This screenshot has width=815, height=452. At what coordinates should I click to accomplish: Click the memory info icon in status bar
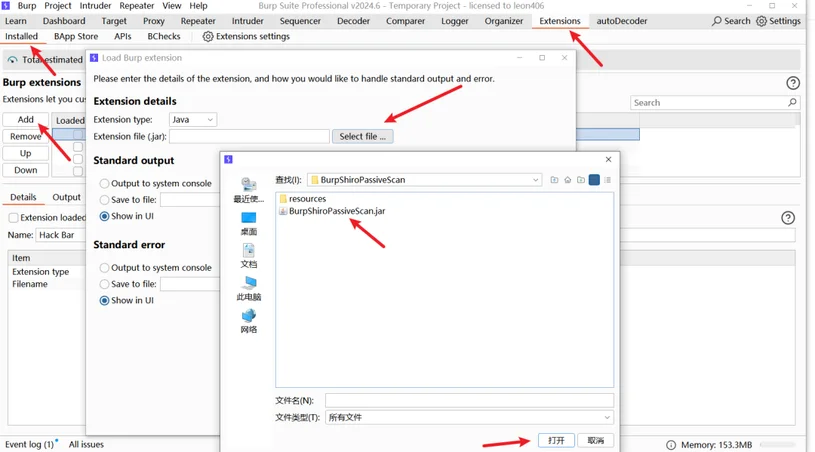click(x=671, y=445)
